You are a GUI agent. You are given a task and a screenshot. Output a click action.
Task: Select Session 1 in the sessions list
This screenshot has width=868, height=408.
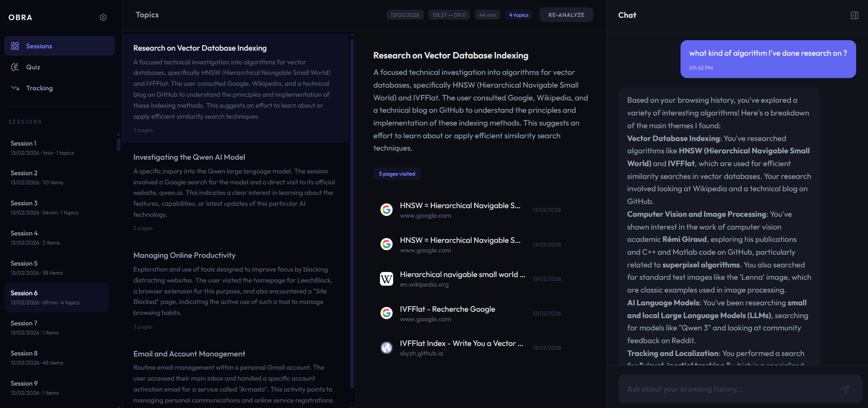(x=57, y=147)
